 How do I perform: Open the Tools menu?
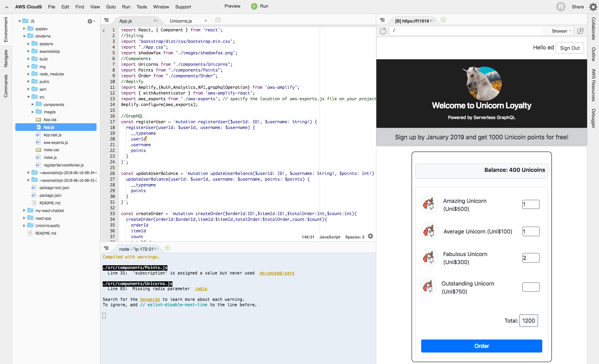point(141,7)
